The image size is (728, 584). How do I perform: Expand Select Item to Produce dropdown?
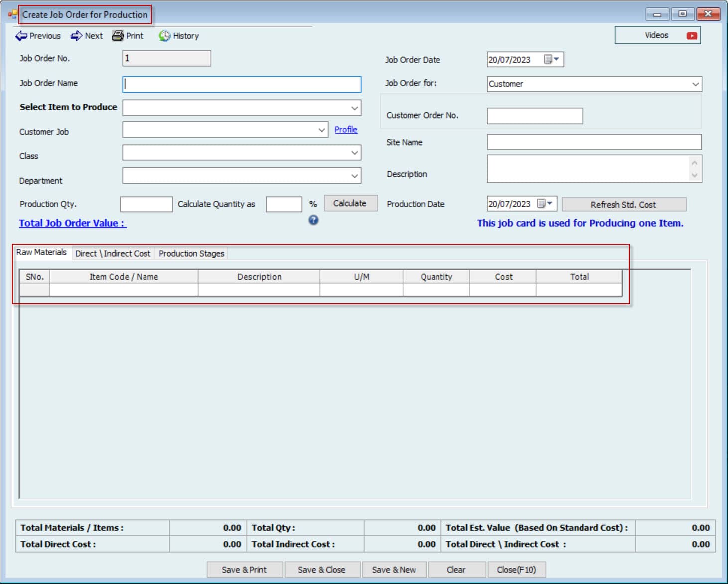tap(354, 108)
